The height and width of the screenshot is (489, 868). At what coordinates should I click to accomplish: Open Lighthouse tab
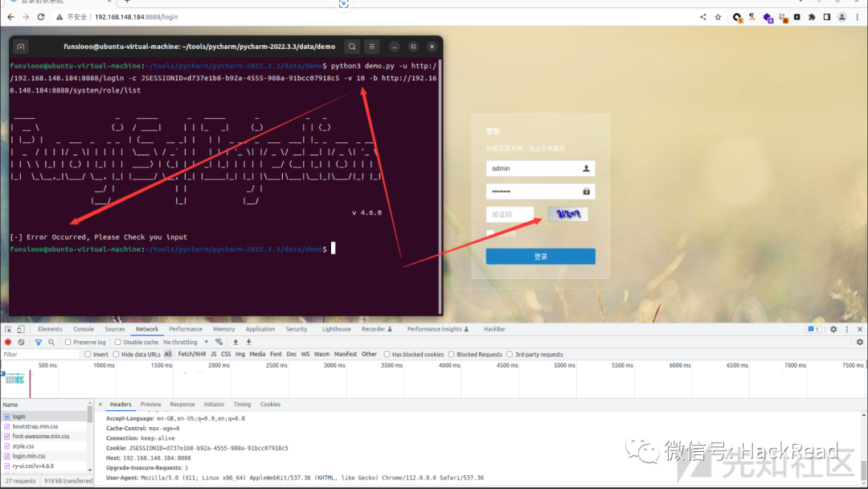(337, 329)
